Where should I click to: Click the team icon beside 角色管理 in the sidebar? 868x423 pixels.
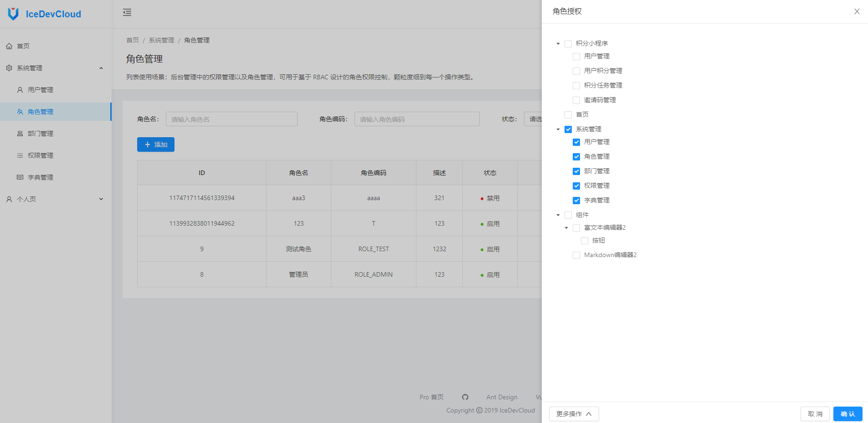click(x=20, y=112)
